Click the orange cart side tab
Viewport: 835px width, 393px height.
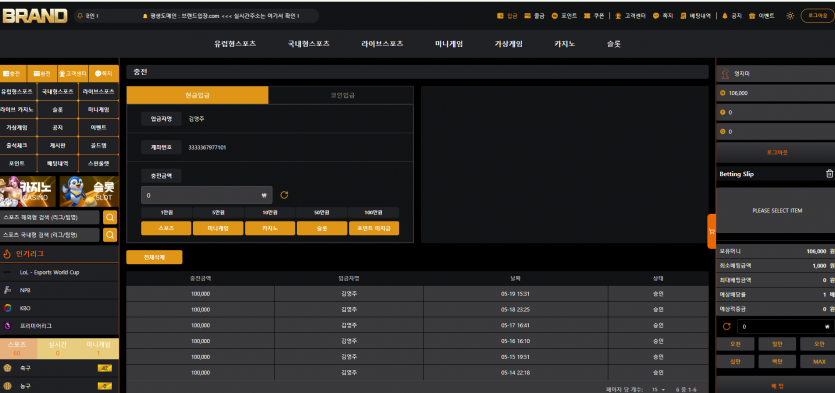(x=711, y=231)
